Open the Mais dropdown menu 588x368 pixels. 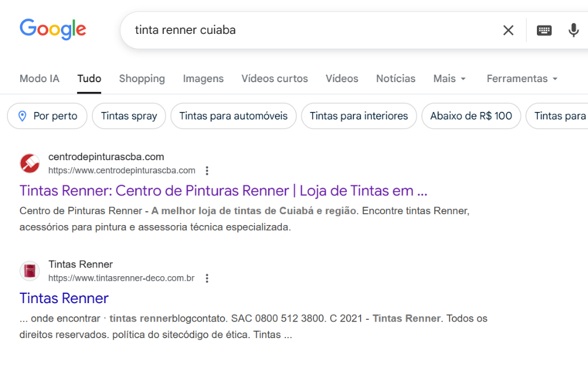tap(449, 78)
